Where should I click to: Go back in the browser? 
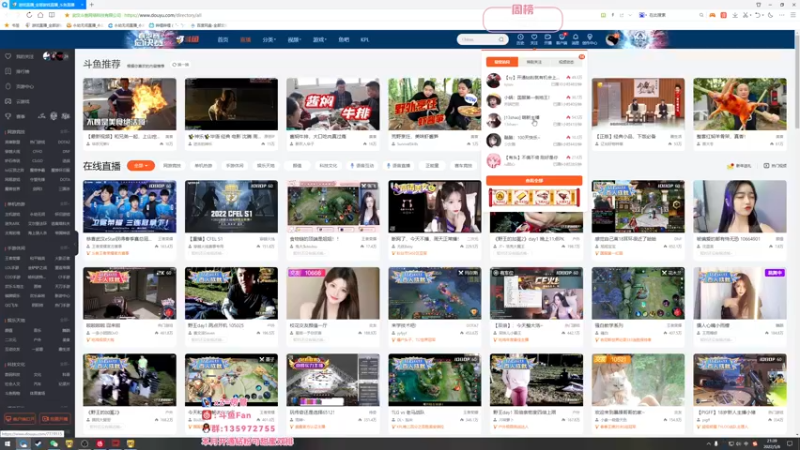[x=7, y=15]
